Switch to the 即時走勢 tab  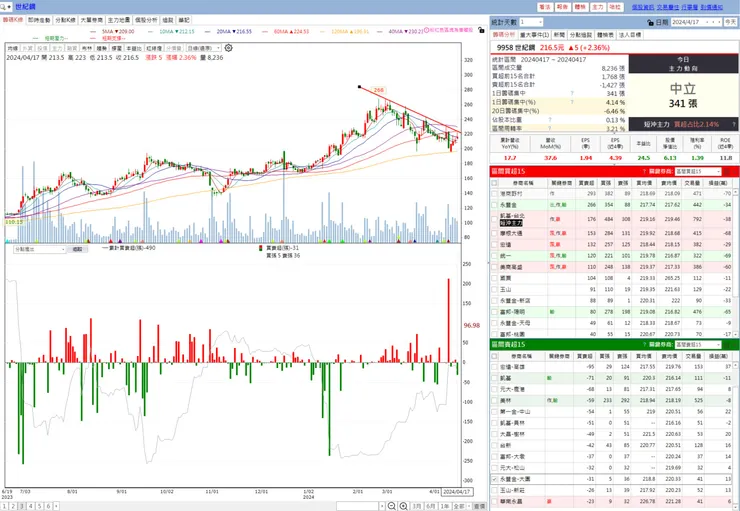tap(39, 20)
